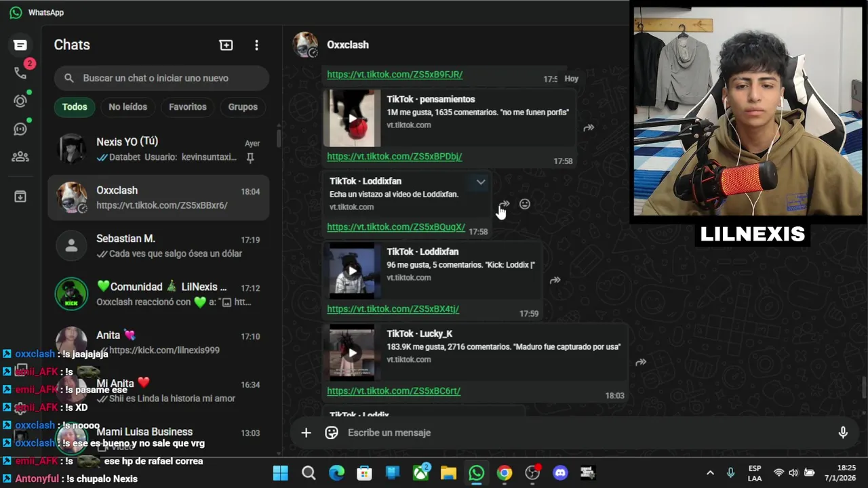The width and height of the screenshot is (868, 488).
Task: Open Discord from taskbar
Action: tap(560, 473)
